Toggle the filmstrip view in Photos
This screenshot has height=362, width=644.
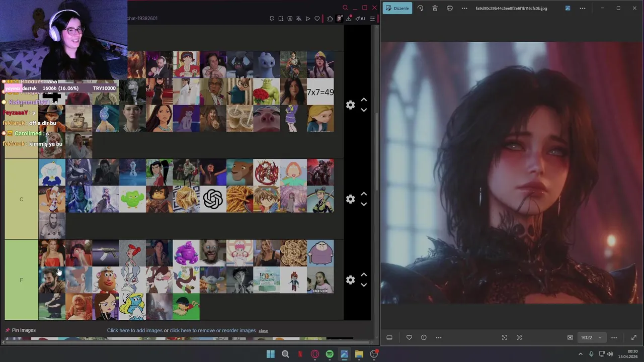pos(389,337)
